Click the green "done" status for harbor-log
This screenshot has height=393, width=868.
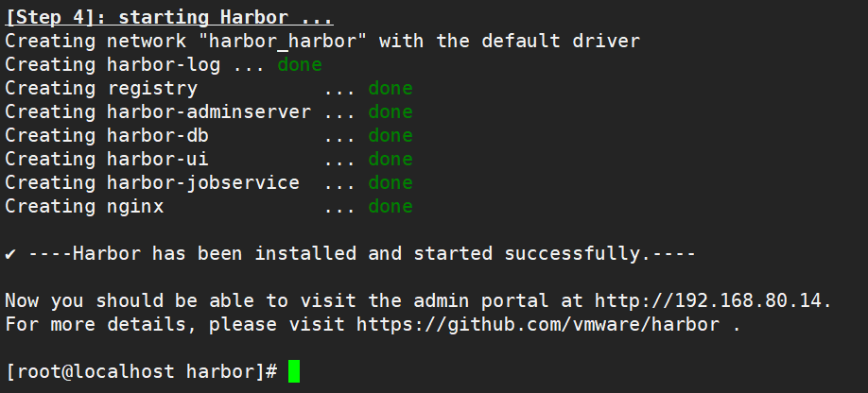tap(300, 65)
